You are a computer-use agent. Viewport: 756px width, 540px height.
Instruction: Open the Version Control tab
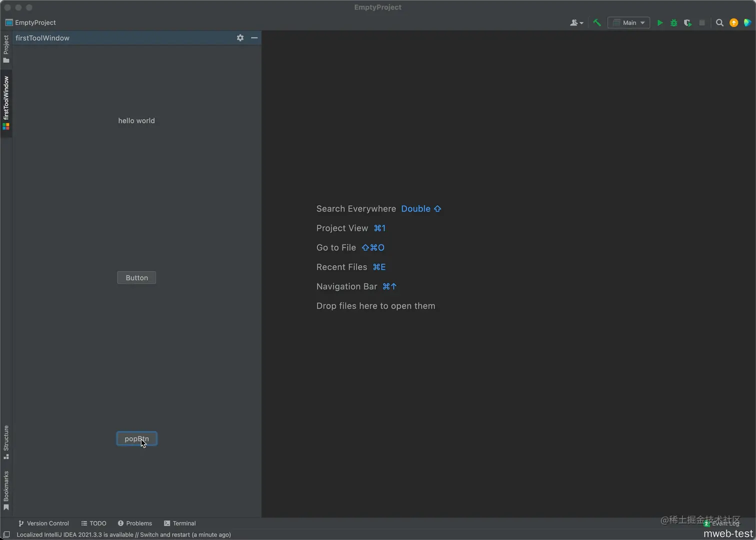(43, 523)
